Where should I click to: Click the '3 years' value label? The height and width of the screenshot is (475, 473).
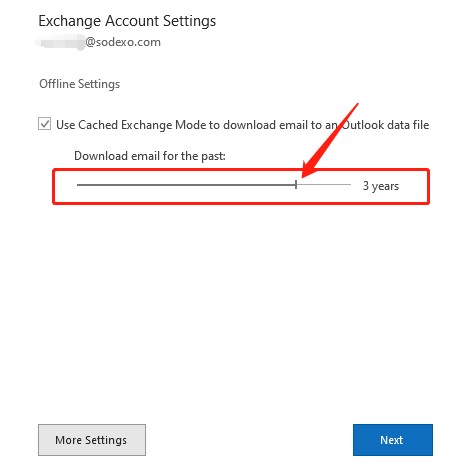click(381, 186)
